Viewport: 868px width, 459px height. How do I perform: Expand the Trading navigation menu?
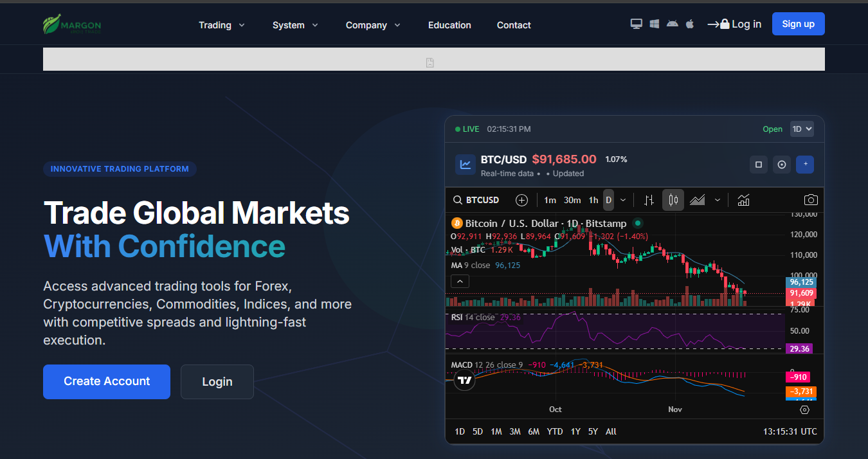(x=221, y=25)
